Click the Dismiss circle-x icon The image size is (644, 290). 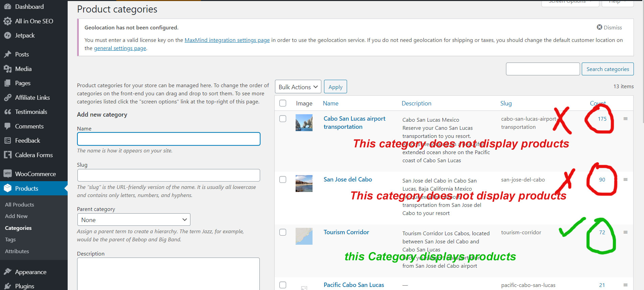pyautogui.click(x=599, y=27)
